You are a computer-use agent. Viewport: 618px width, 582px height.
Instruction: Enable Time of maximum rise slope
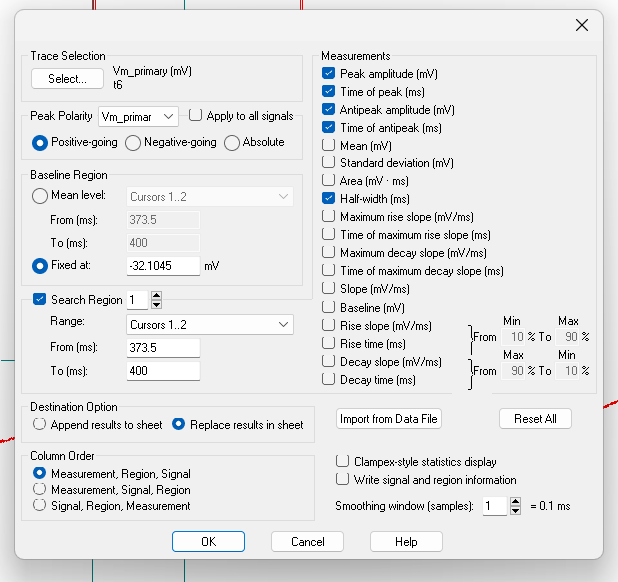coord(328,234)
